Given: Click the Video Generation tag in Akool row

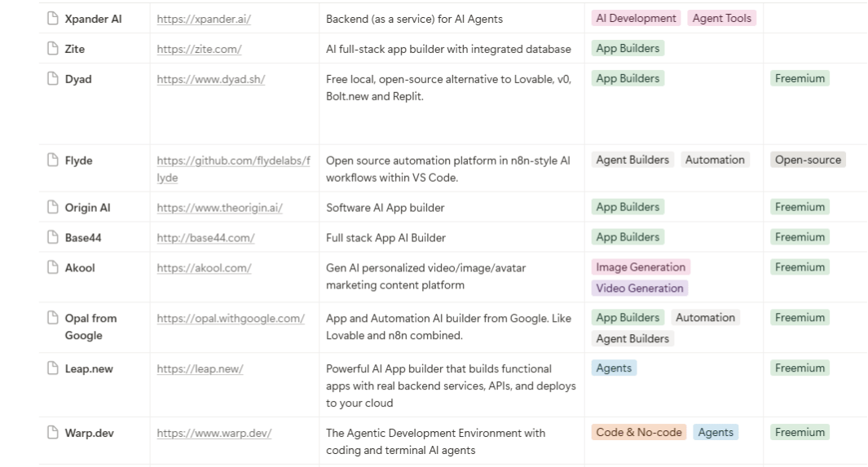Looking at the screenshot, I should click(640, 289).
